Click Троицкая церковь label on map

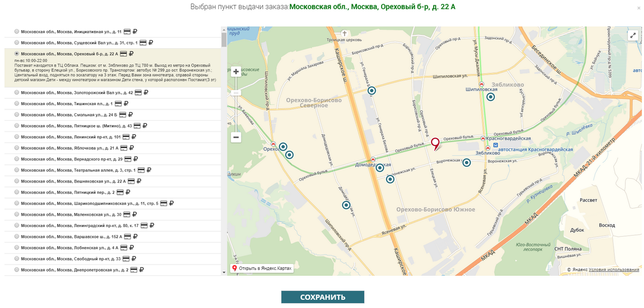pos(345,40)
